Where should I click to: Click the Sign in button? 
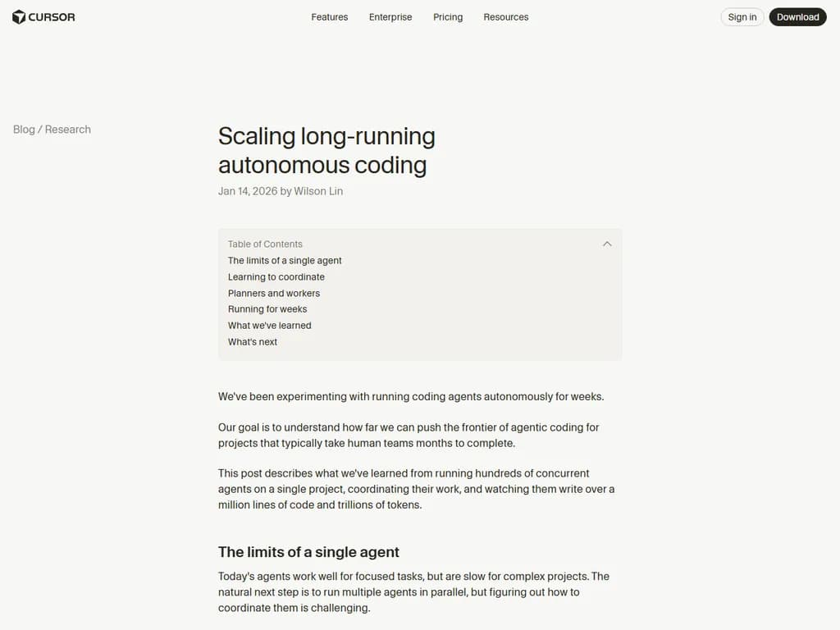(x=742, y=17)
